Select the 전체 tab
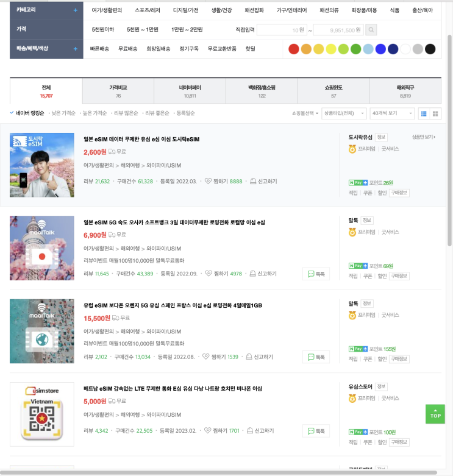The height and width of the screenshot is (476, 453). coord(46,91)
